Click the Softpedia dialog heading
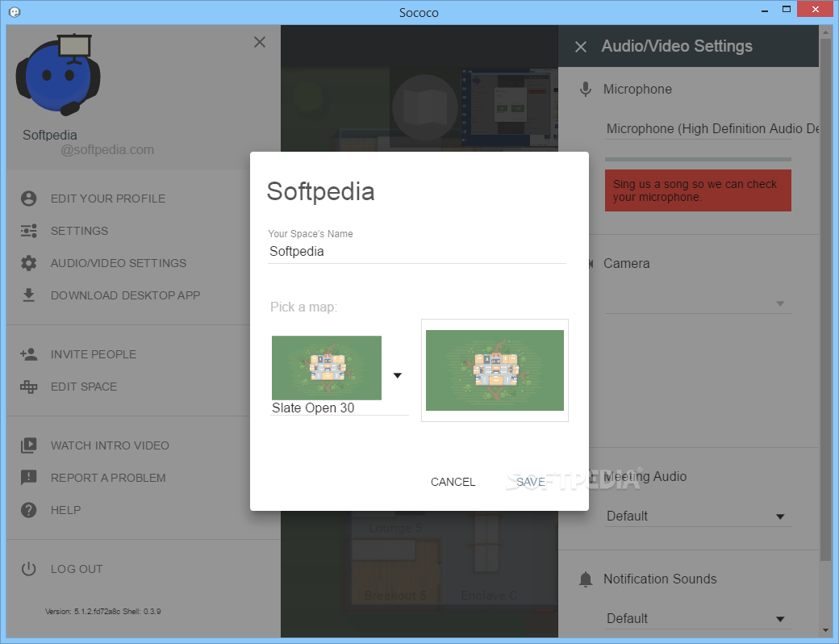The height and width of the screenshot is (644, 839). pos(320,191)
